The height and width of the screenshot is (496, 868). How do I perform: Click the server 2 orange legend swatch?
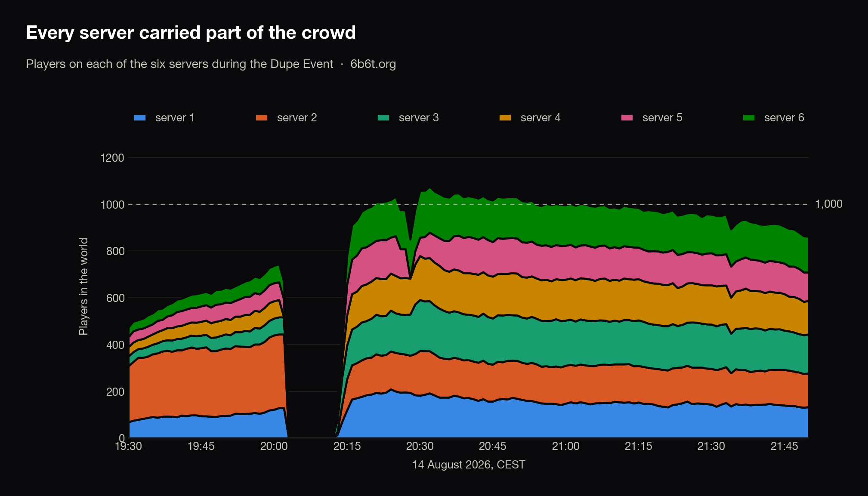coord(262,117)
